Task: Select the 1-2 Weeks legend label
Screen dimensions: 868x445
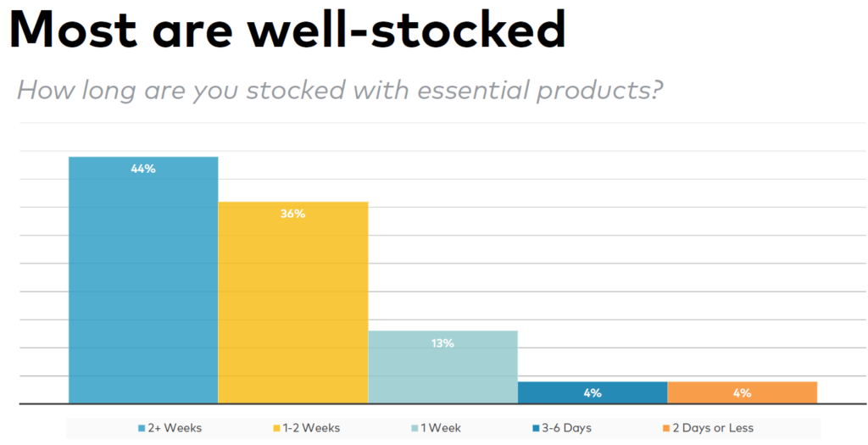Action: pos(311,428)
